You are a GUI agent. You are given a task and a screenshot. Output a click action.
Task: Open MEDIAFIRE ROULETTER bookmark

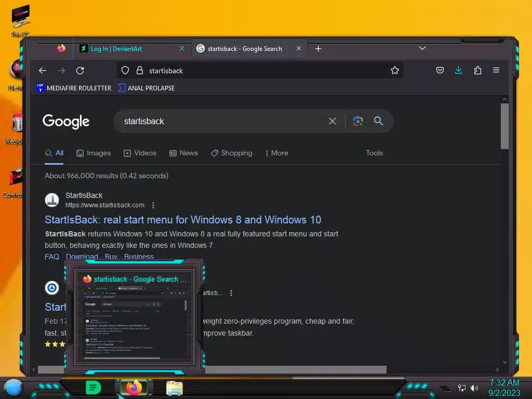(74, 88)
